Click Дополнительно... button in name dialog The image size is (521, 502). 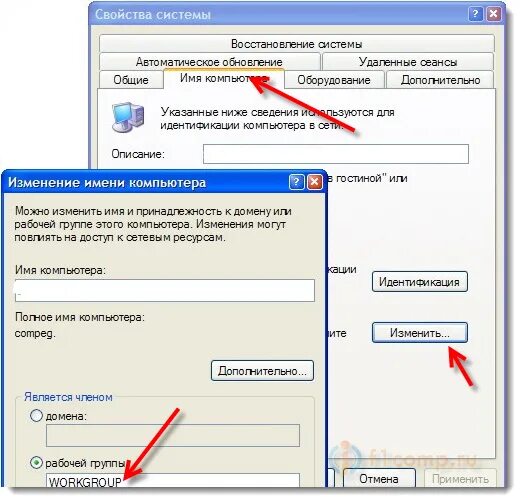coord(262,371)
